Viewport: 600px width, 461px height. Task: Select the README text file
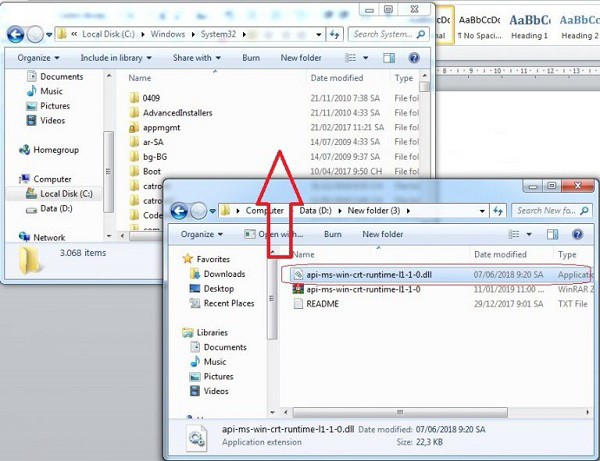324,304
